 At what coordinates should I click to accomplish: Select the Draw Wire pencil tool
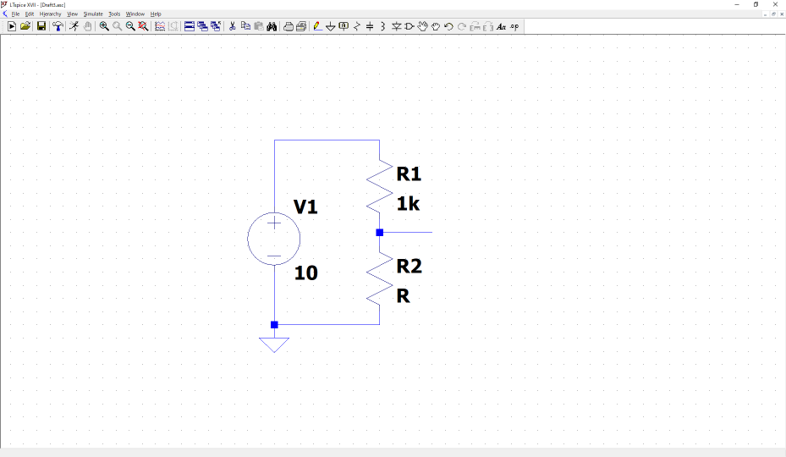pyautogui.click(x=318, y=27)
